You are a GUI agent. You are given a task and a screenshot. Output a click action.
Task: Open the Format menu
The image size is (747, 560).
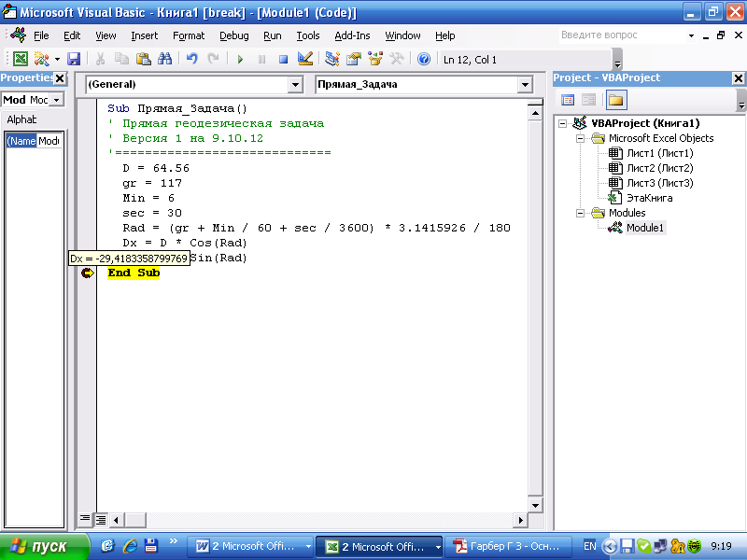click(x=189, y=35)
